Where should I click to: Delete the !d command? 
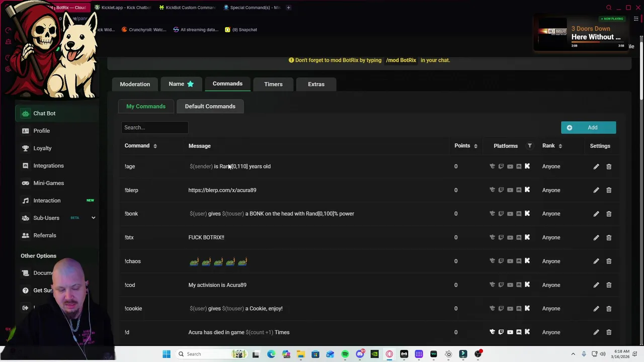point(609,332)
